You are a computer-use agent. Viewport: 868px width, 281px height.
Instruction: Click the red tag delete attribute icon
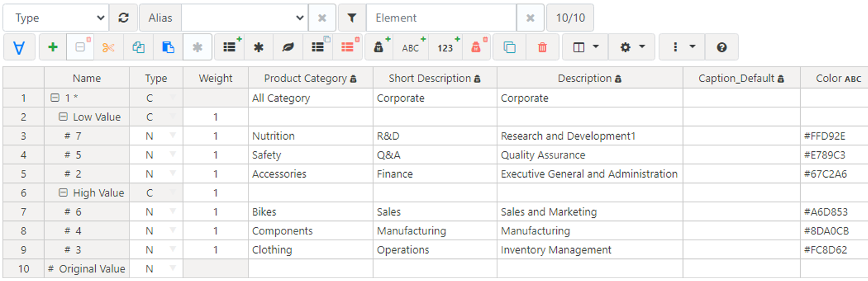coord(477,47)
